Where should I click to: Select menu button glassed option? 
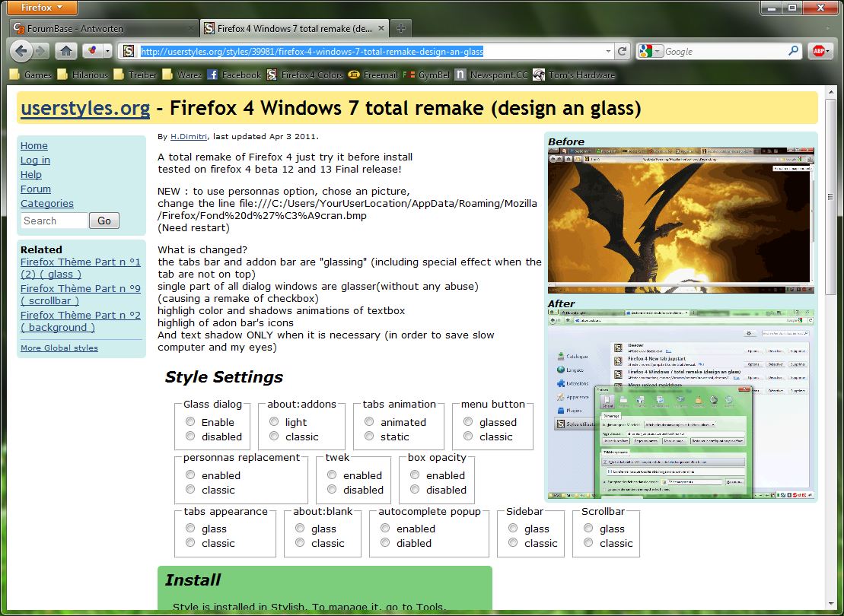pos(468,422)
